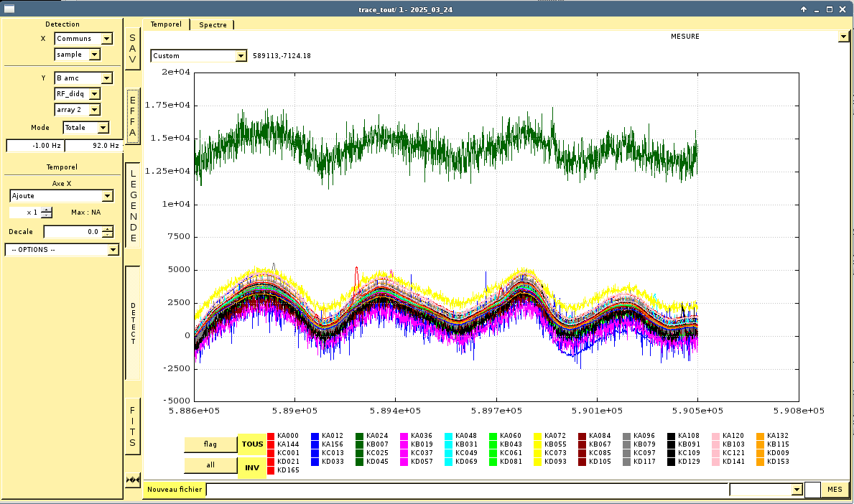Toggle the INV invert button

[x=252, y=467]
